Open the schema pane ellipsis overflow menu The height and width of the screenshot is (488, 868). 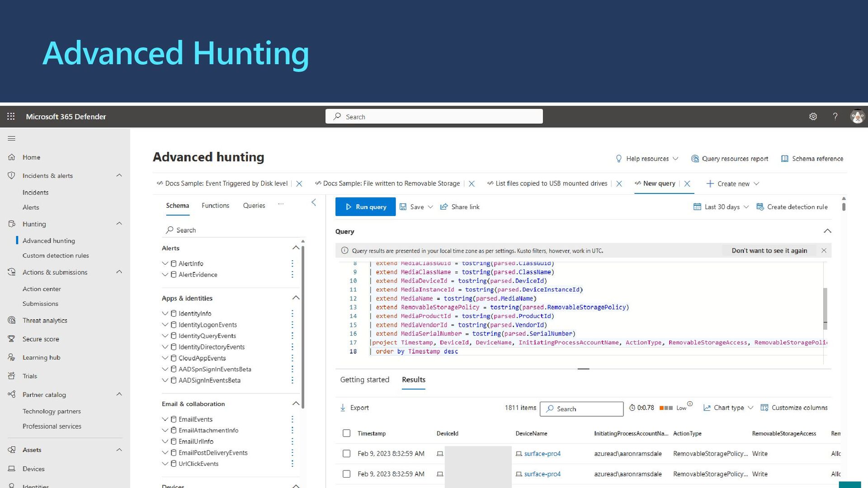coord(281,204)
